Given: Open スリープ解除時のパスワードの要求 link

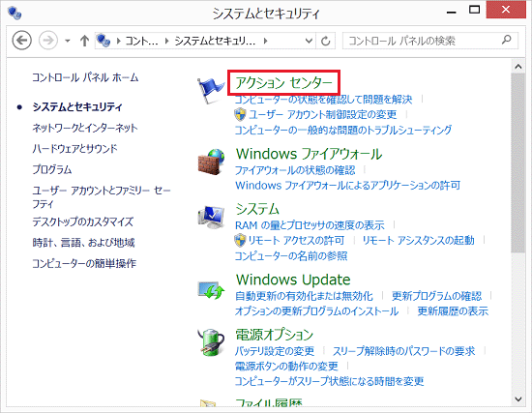Looking at the screenshot, I should tap(403, 351).
